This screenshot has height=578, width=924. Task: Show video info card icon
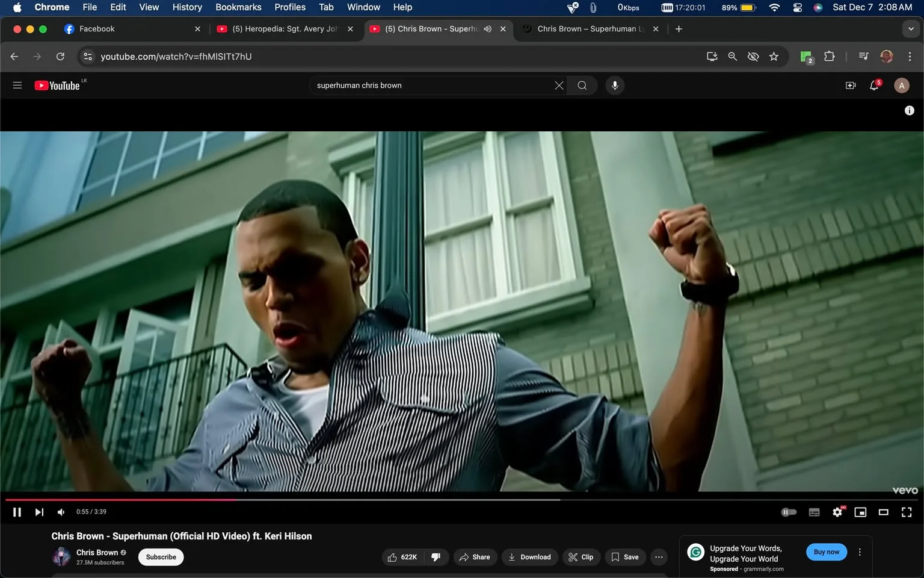[910, 110]
